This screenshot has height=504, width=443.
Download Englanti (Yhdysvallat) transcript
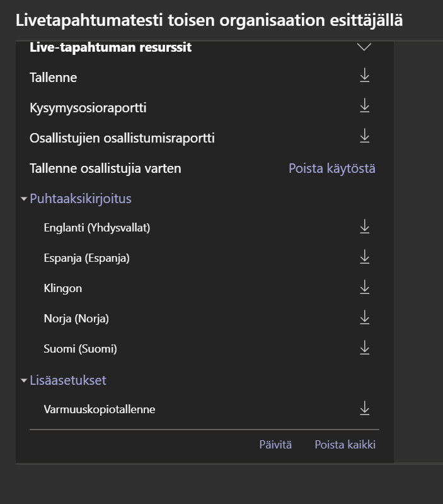point(364,227)
